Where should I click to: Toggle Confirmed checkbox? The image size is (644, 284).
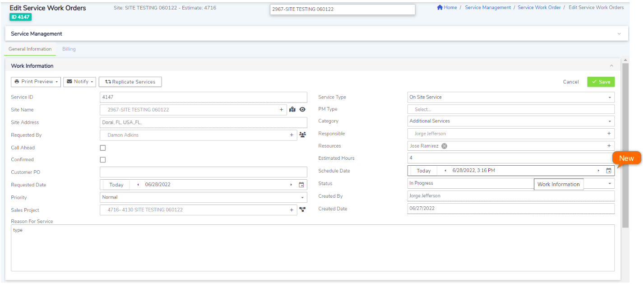pos(103,160)
